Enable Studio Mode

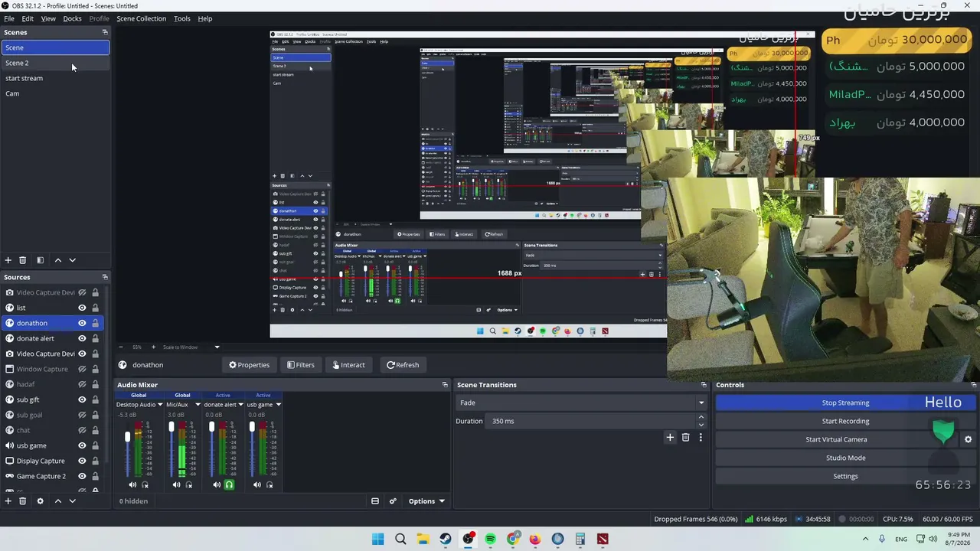pyautogui.click(x=845, y=458)
